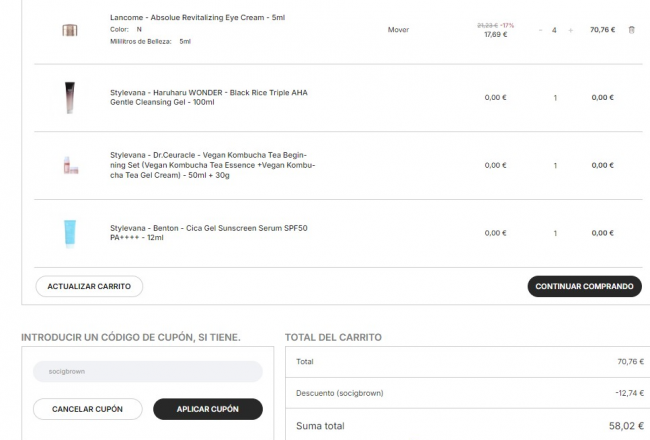
Task: Click the Descuento (socigbrown) row
Action: [470, 393]
